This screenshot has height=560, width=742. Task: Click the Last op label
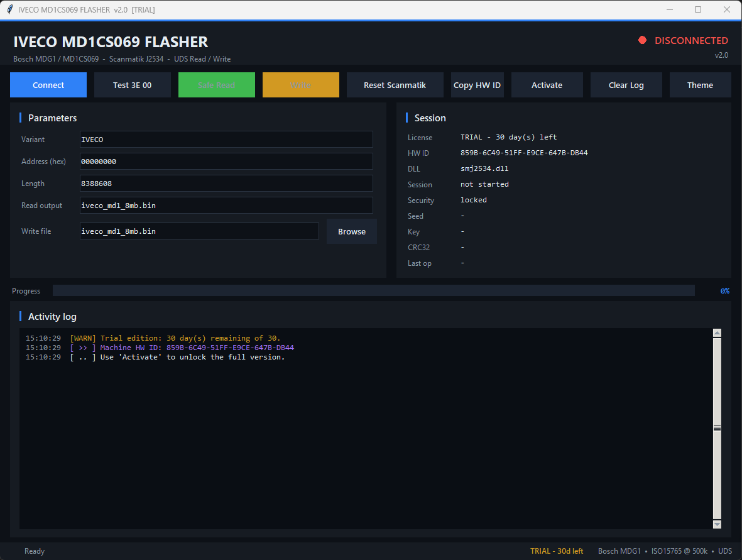(419, 263)
